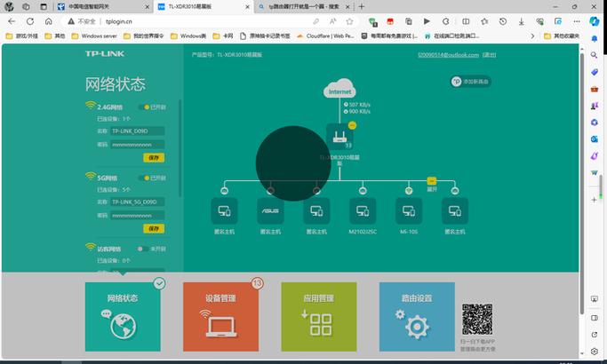Image resolution: width=607 pixels, height=364 pixels.
Task: Open the 其他 bookmark folder
Action: (55, 36)
